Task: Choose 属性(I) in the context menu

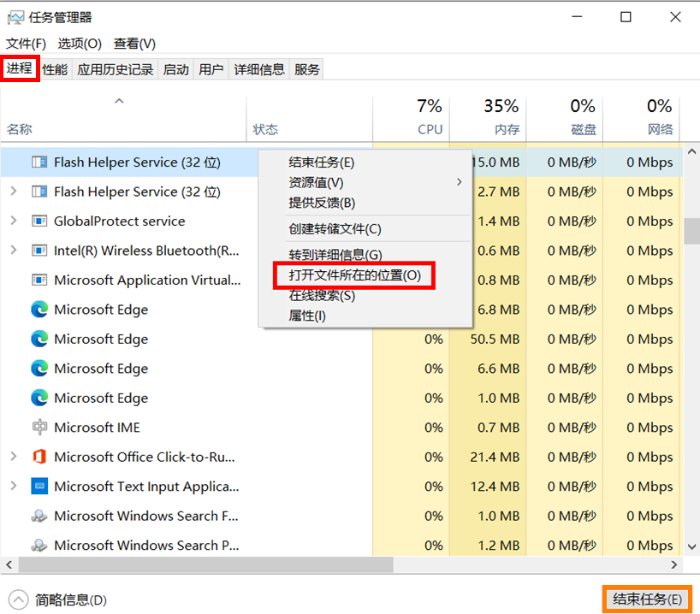Action: pyautogui.click(x=307, y=316)
